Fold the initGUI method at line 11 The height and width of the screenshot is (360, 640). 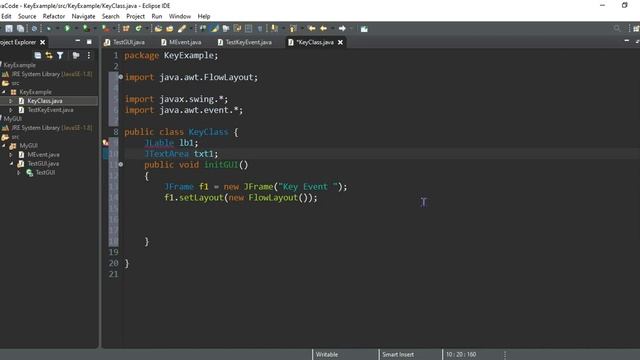tap(120, 164)
